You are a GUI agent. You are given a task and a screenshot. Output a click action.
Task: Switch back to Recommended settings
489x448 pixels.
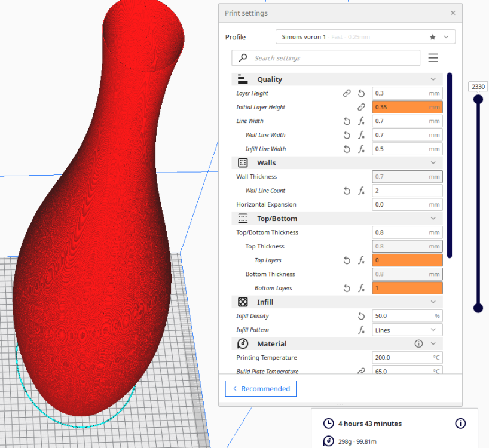261,388
